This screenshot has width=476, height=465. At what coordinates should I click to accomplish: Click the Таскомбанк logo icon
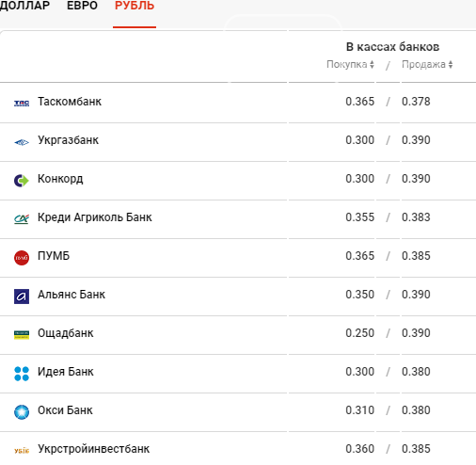tap(22, 103)
